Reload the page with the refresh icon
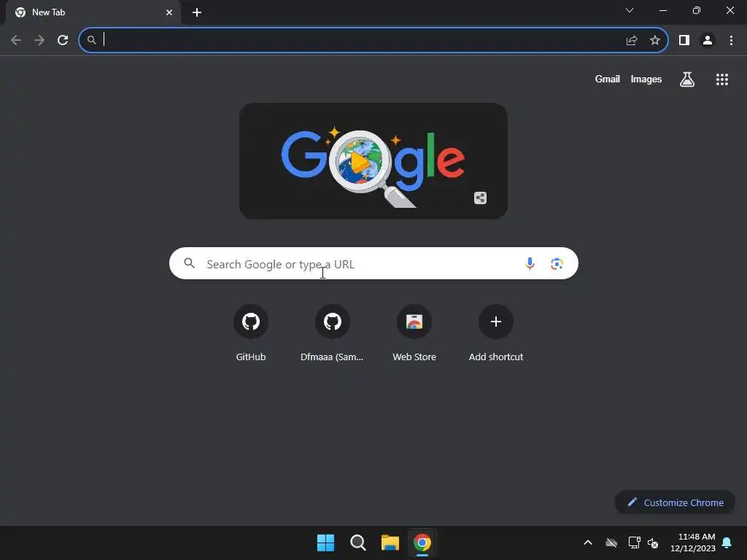 tap(63, 40)
